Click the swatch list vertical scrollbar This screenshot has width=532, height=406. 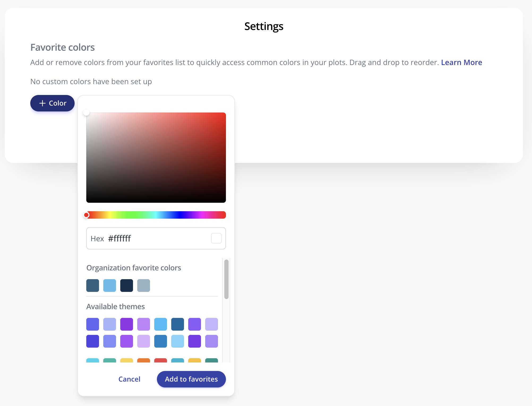click(226, 279)
